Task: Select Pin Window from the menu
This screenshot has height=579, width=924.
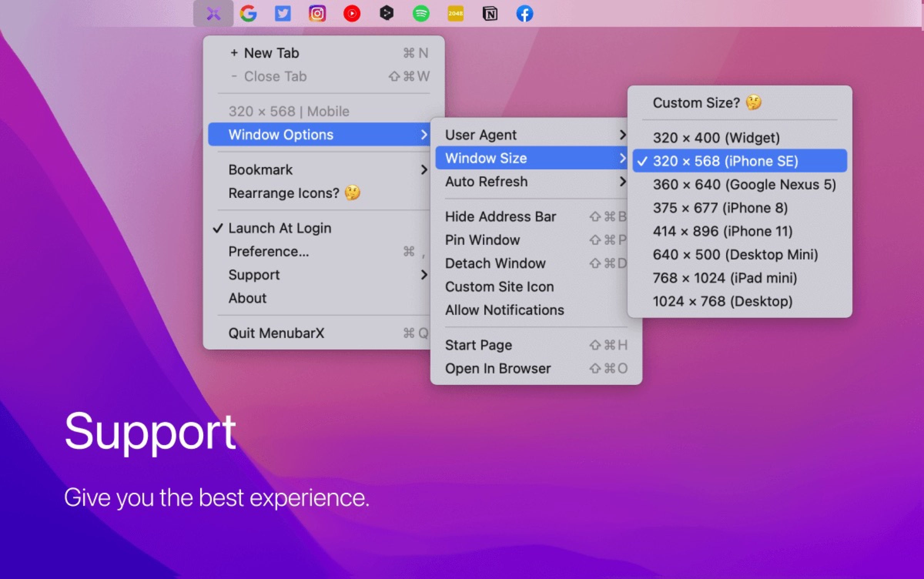Action: pyautogui.click(x=482, y=240)
